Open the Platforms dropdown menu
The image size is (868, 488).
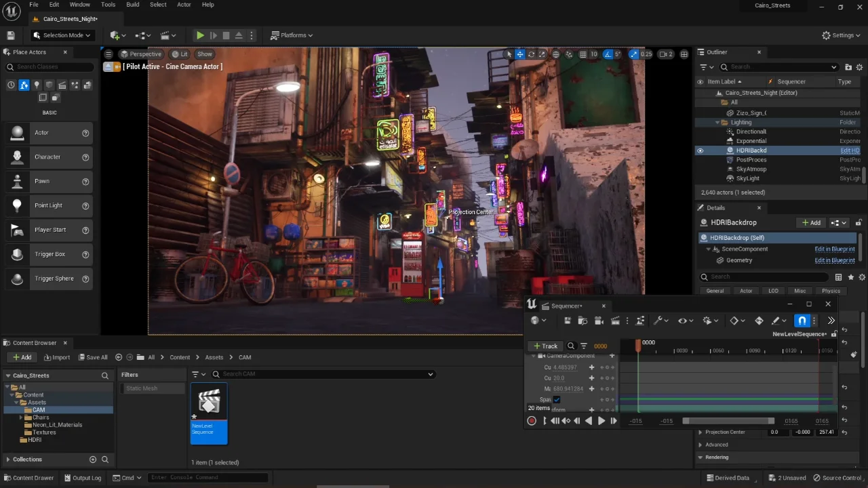292,35
